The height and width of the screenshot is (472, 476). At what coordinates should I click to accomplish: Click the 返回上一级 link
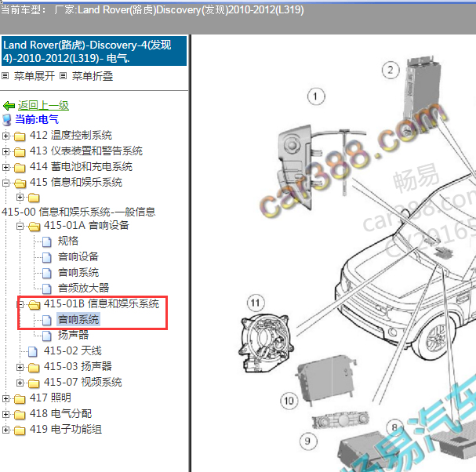[x=43, y=105]
